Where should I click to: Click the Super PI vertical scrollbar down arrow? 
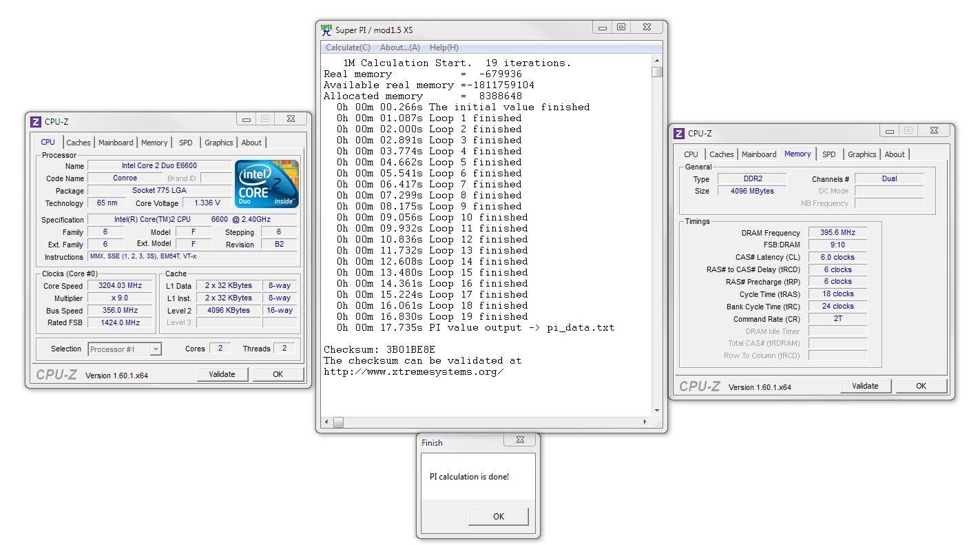point(656,411)
